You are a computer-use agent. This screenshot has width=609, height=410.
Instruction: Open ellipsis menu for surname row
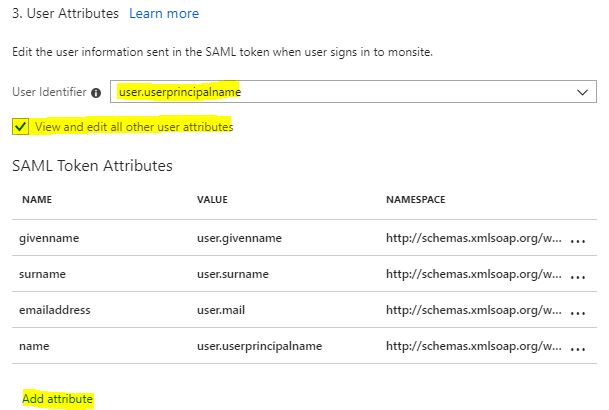click(577, 275)
